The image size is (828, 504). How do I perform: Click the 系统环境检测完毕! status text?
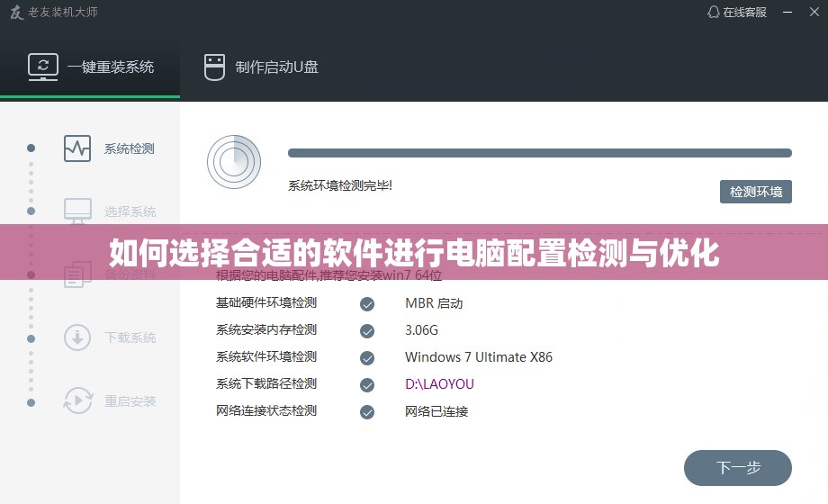340,185
